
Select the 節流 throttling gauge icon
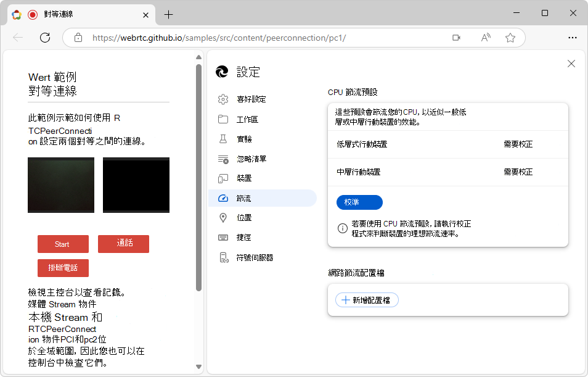point(223,198)
